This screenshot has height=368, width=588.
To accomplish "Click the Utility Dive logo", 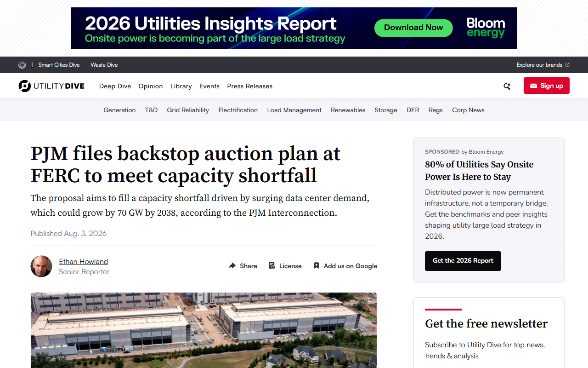I will [51, 86].
